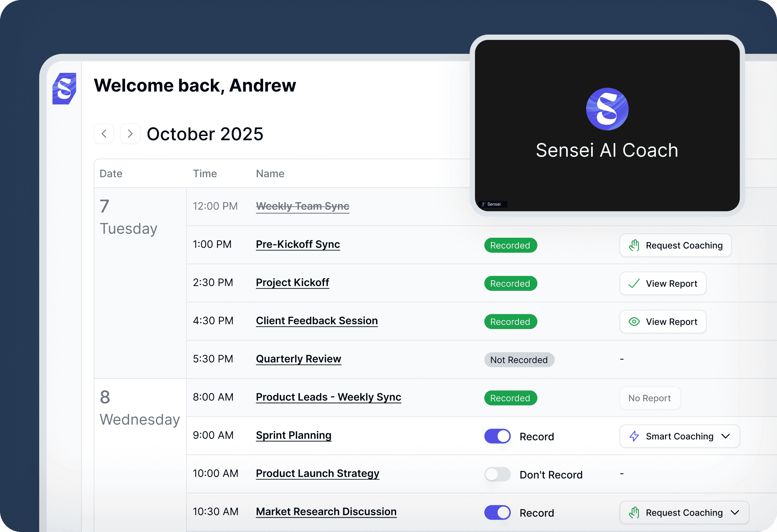Viewport: 777px width, 532px height.
Task: Click checkmark icon for Project Kickoff report
Action: point(634,283)
